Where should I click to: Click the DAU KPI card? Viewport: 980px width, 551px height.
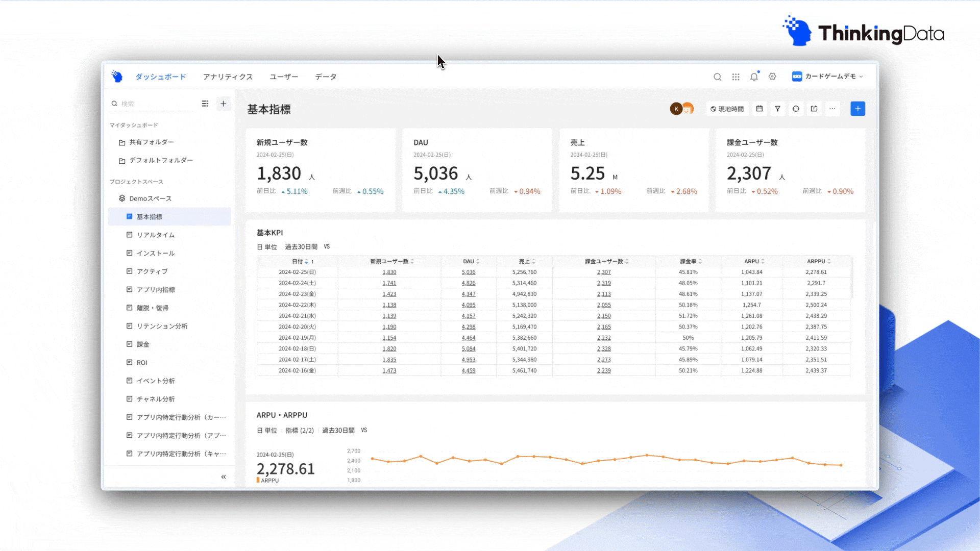[x=477, y=170]
